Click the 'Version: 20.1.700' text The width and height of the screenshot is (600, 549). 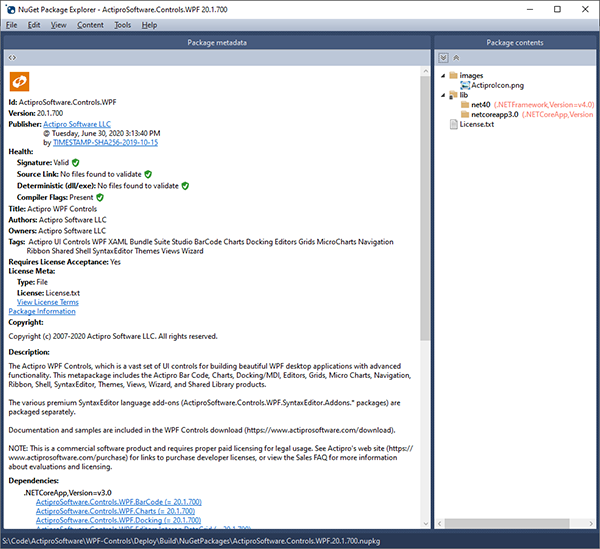36,113
